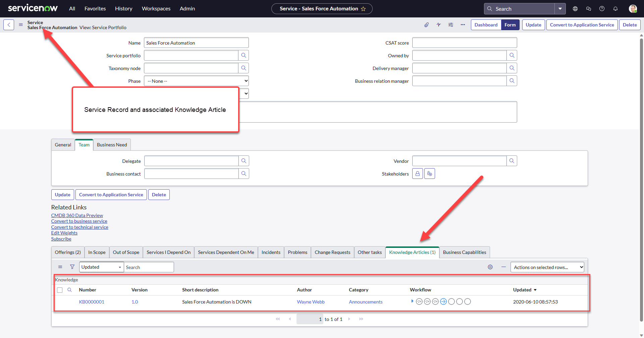This screenshot has width=644, height=338.
Task: Click the personalize form settings icon
Action: 450,24
